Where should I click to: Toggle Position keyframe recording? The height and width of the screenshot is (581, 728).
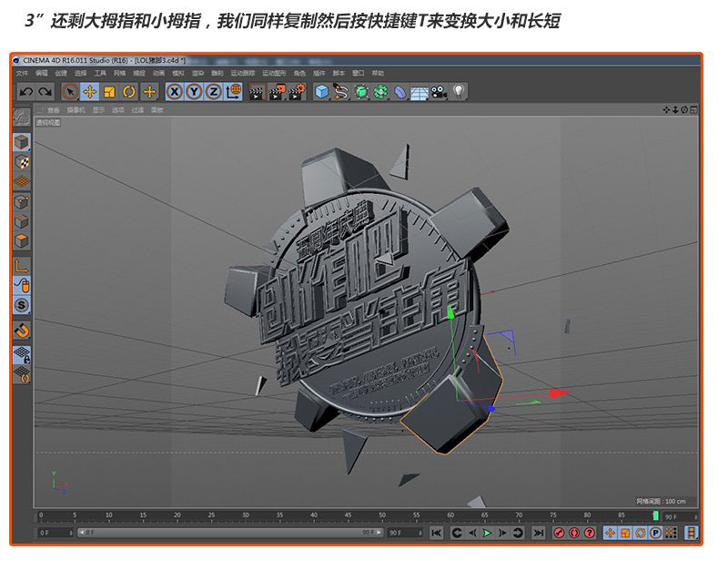[610, 533]
